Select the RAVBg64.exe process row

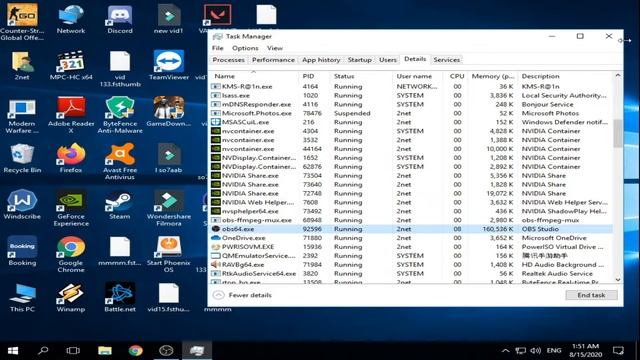(x=411, y=264)
